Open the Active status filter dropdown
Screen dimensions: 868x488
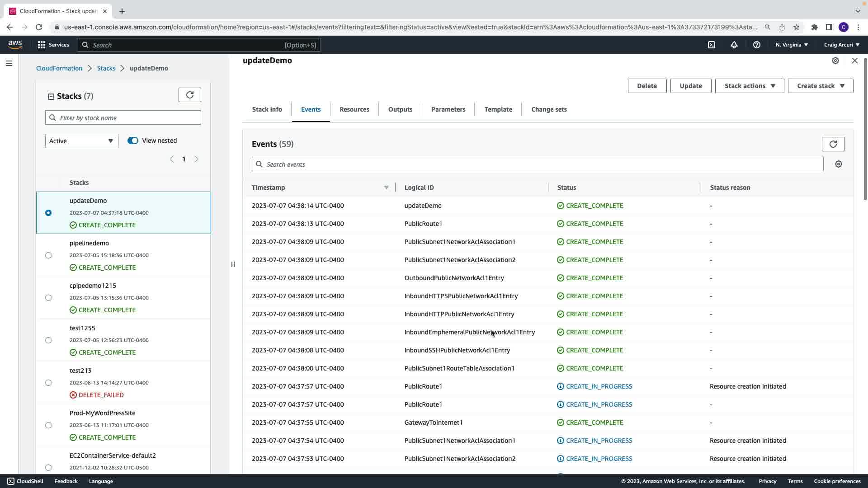pos(81,141)
